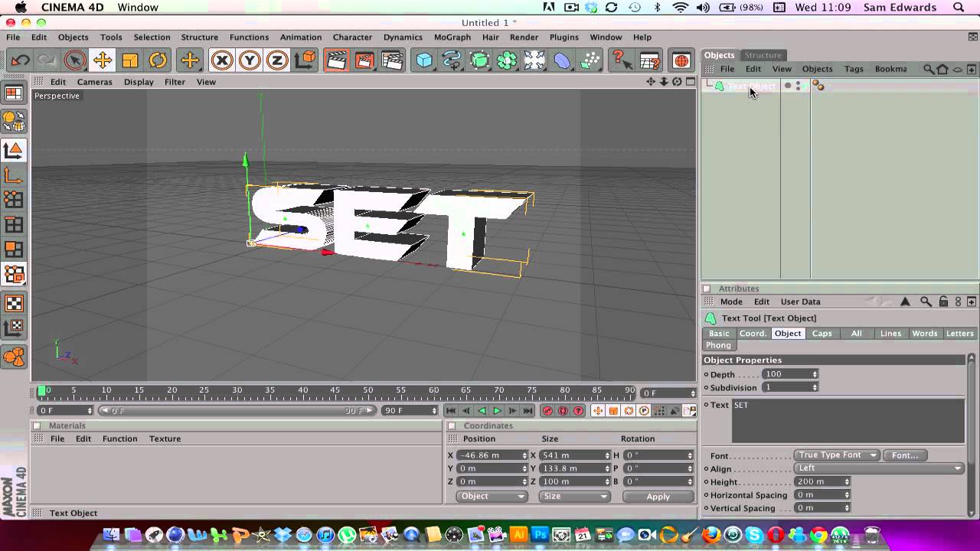Open the Plugins menu
980x551 pixels.
[x=564, y=37]
